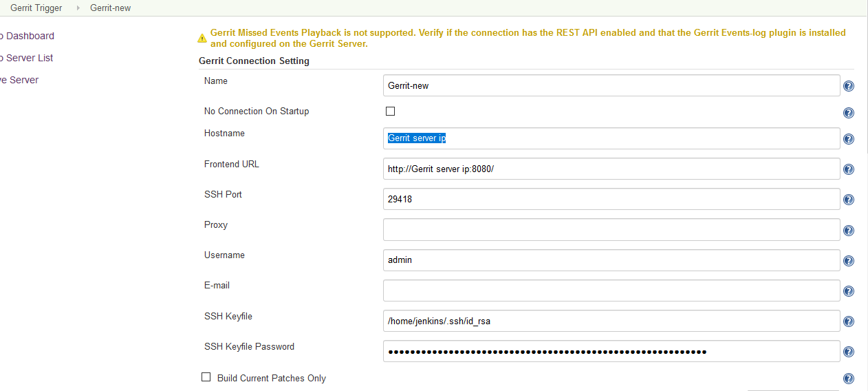Expand breadcrumb arrow after Gerrit Trigger

click(77, 8)
